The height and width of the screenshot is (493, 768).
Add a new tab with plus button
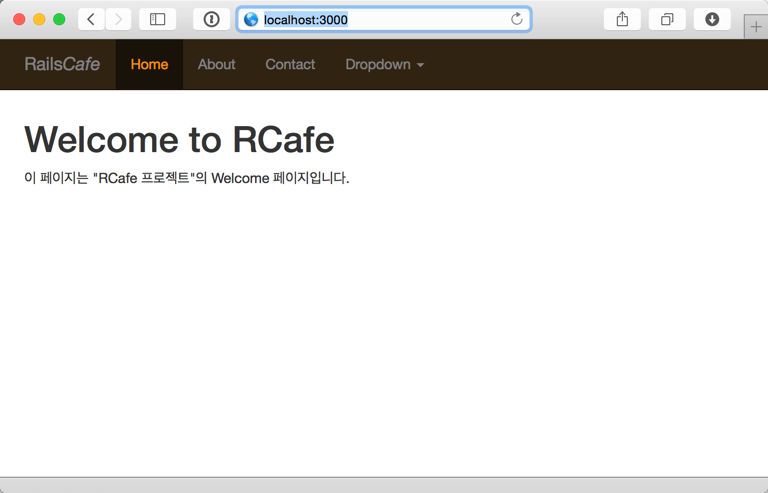756,27
